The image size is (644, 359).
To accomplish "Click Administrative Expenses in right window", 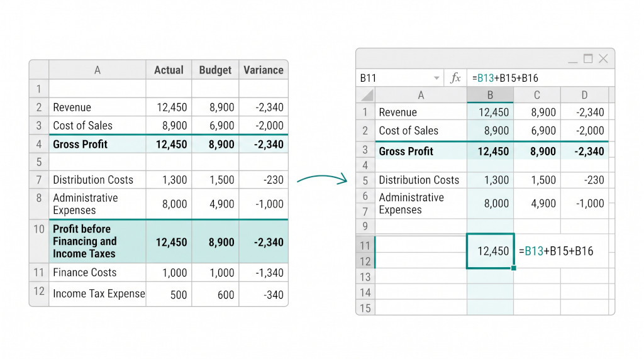I will coord(421,203).
